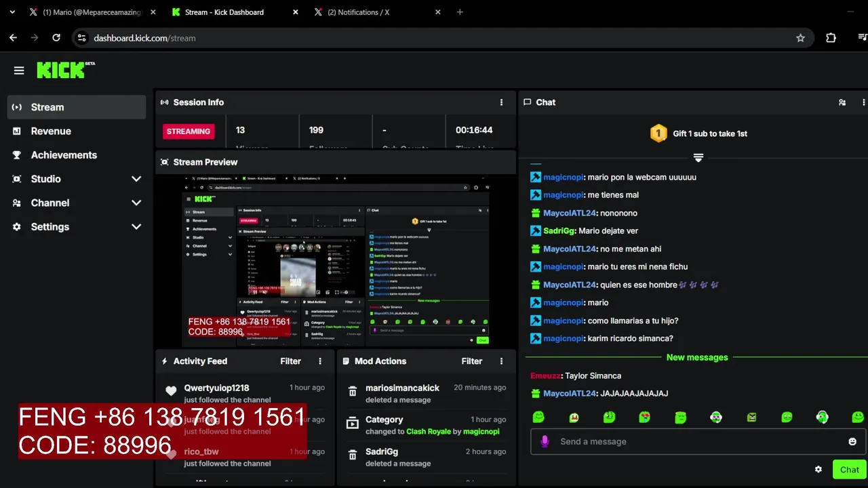This screenshot has width=868, height=488.
Task: Open Mod Actions Filter dropdown
Action: click(471, 361)
